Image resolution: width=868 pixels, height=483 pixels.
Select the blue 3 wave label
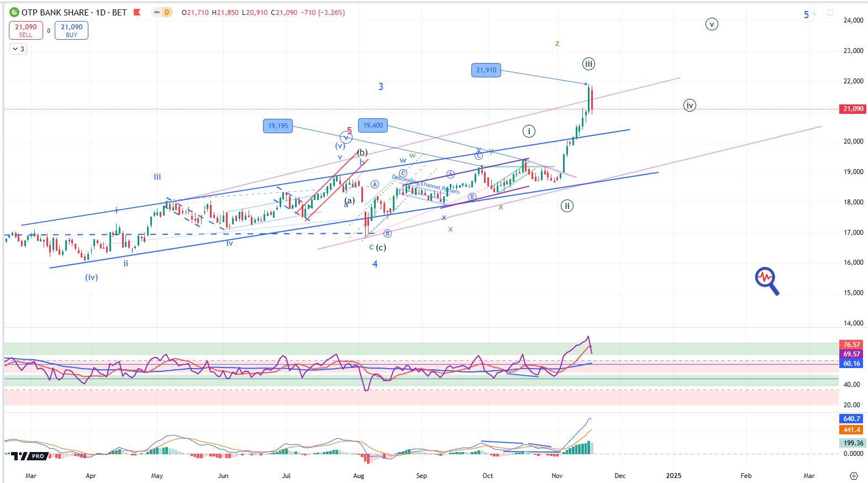tap(381, 87)
